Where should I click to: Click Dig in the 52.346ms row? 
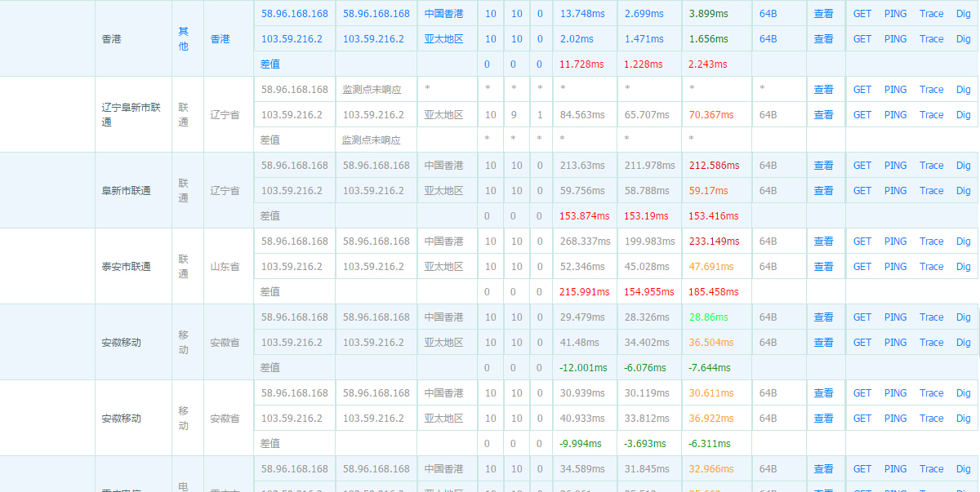(964, 267)
